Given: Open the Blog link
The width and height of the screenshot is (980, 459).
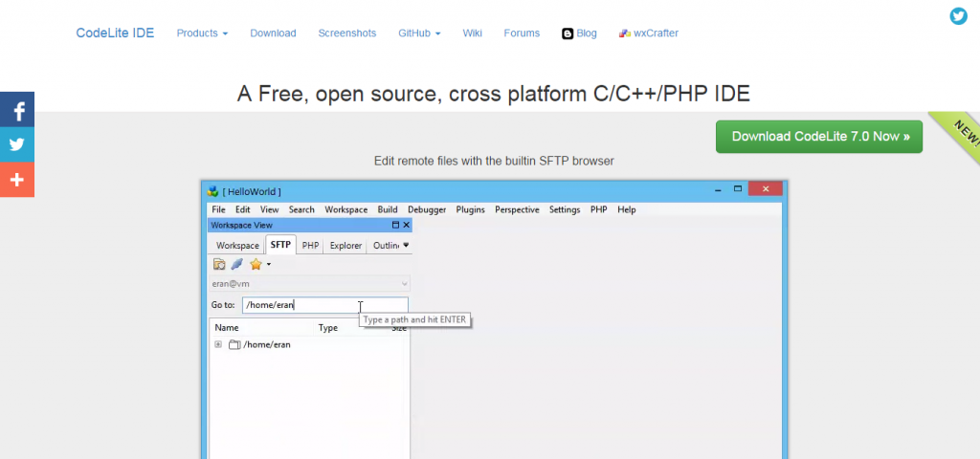Looking at the screenshot, I should [587, 33].
